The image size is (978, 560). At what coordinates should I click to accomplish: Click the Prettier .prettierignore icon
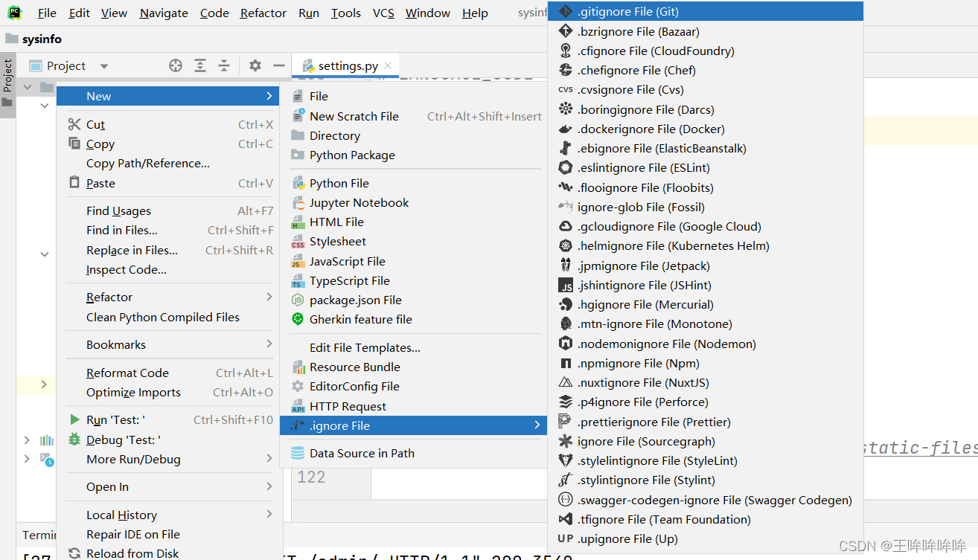[x=566, y=422]
